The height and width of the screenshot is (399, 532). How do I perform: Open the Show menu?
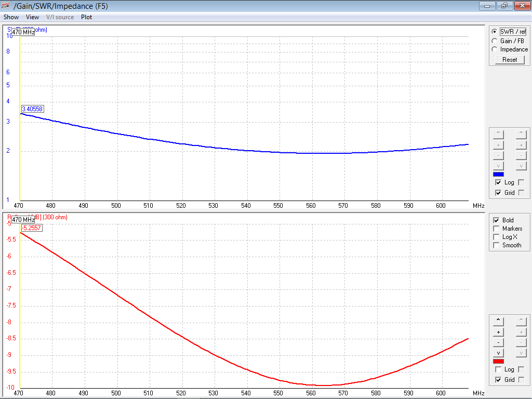[x=11, y=17]
